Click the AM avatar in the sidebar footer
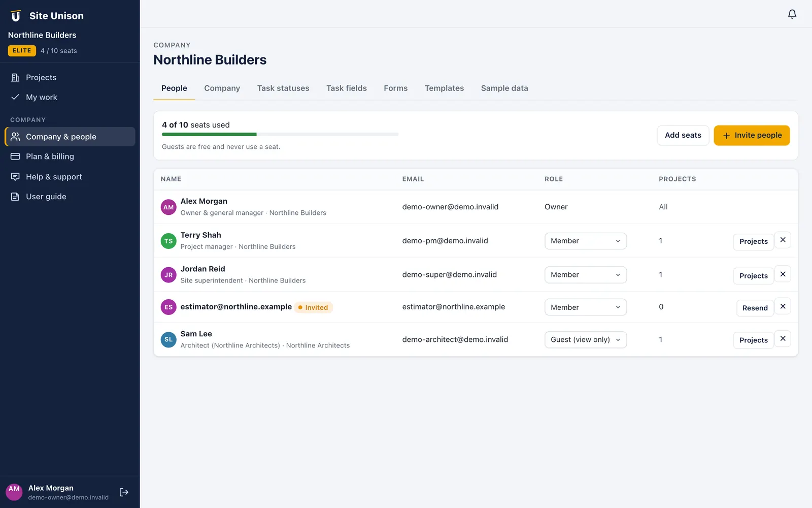The width and height of the screenshot is (812, 508). click(14, 492)
